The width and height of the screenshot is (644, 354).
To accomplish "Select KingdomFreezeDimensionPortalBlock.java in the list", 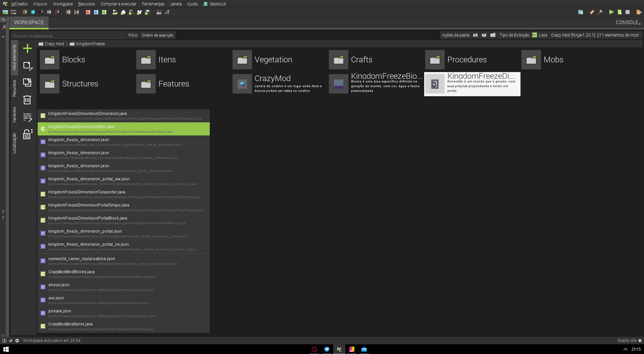I will point(123,220).
